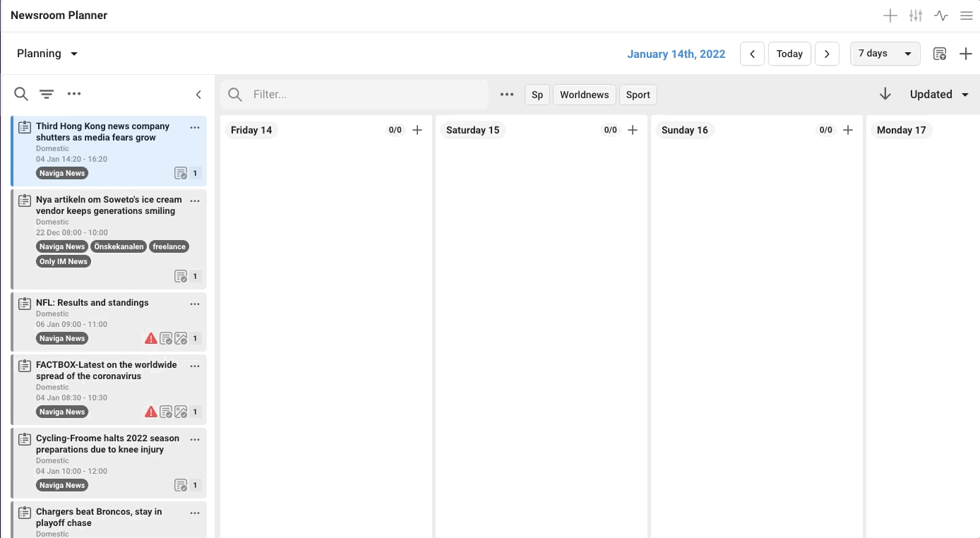Toggle the Worldnews filter chip
This screenshot has height=538, width=980.
[x=585, y=95]
